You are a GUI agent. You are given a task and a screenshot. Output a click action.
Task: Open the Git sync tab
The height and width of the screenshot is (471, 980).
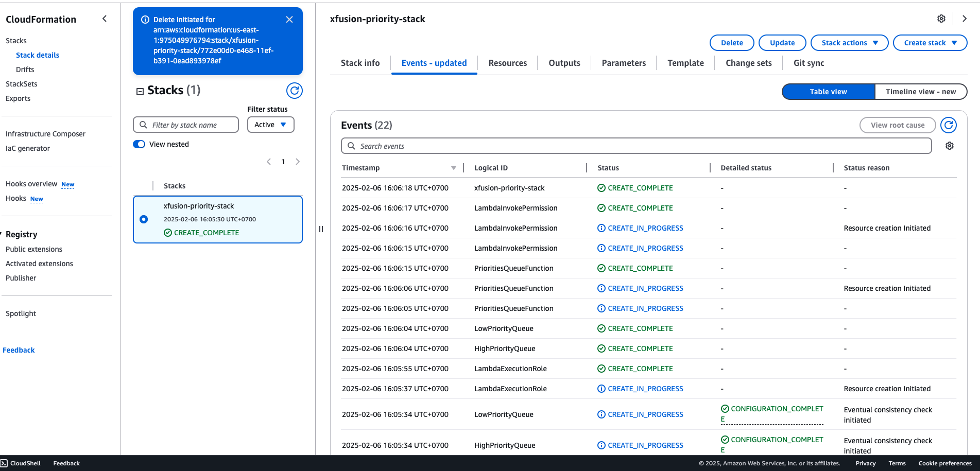coord(809,63)
